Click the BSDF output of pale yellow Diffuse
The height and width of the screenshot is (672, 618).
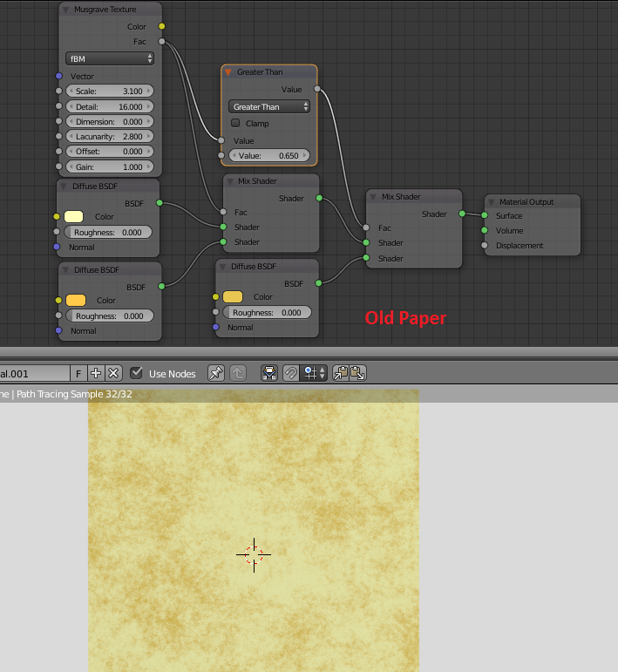pyautogui.click(x=160, y=203)
